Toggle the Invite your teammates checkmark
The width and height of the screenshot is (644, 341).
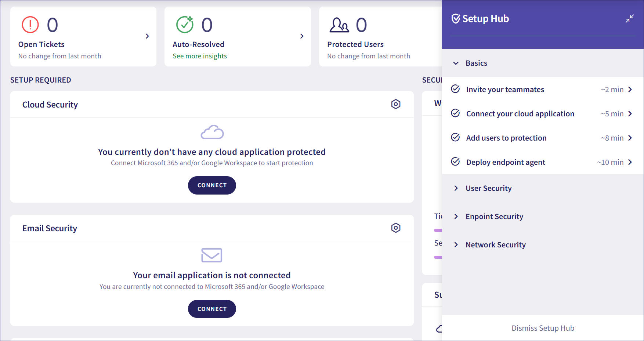[x=455, y=89]
